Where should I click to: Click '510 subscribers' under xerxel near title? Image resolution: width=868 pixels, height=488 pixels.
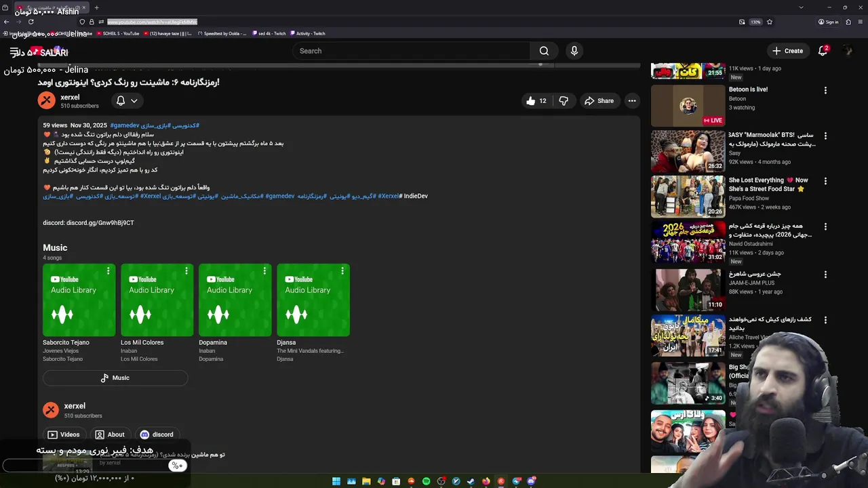pos(79,106)
